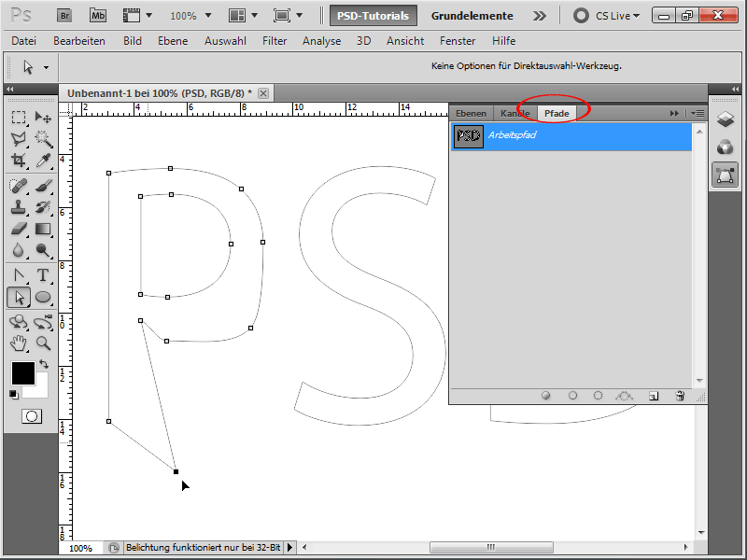747x560 pixels.
Task: Select the Pen tool
Action: 19,275
